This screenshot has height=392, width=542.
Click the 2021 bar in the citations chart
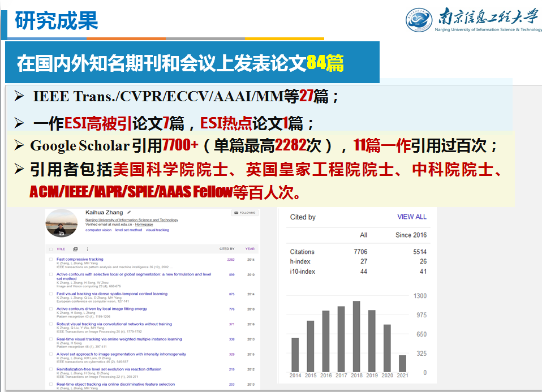click(x=402, y=363)
